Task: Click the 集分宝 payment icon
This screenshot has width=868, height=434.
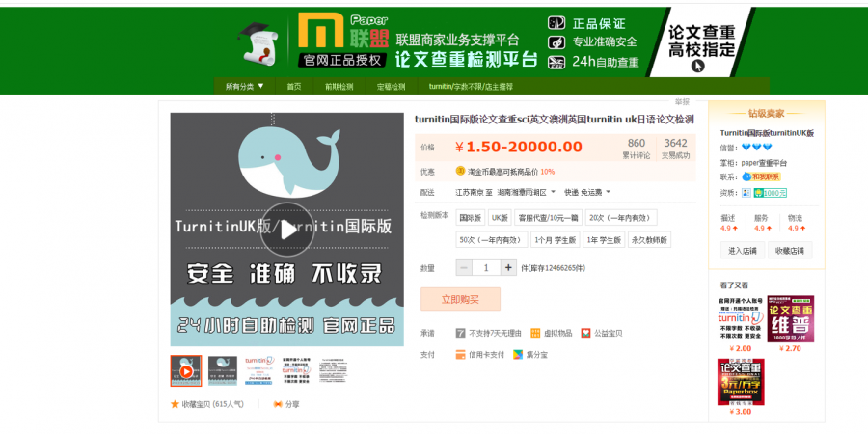Action: (518, 354)
